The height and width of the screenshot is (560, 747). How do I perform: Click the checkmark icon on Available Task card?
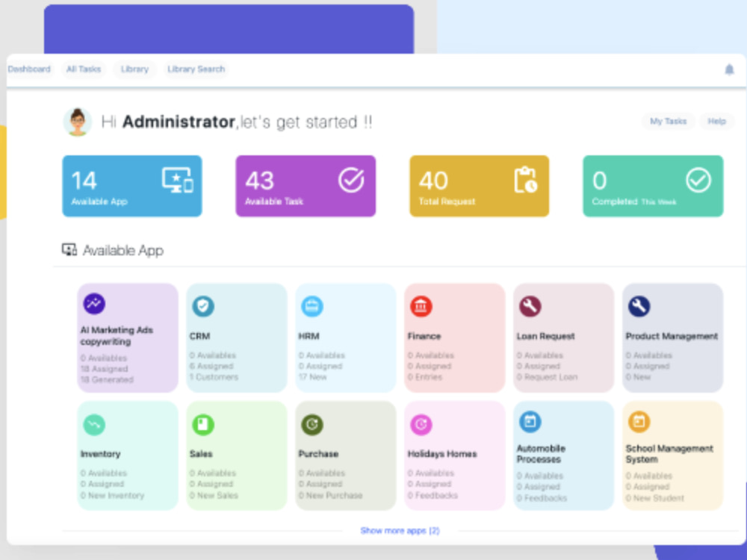351,180
